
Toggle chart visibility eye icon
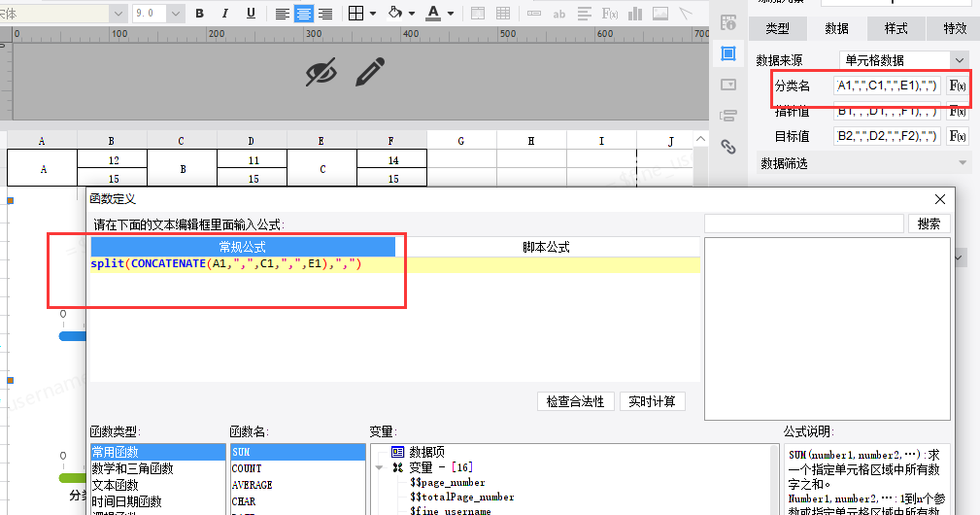pyautogui.click(x=321, y=73)
